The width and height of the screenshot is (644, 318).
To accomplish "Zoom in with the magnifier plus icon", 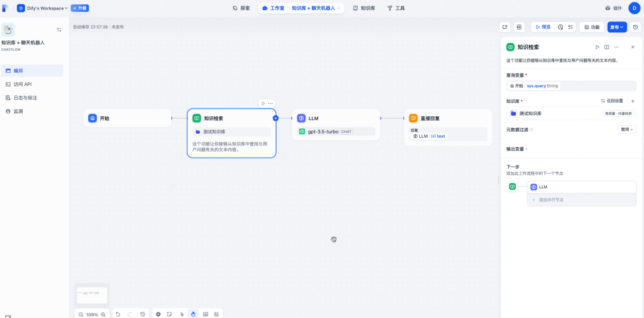I will [103, 314].
